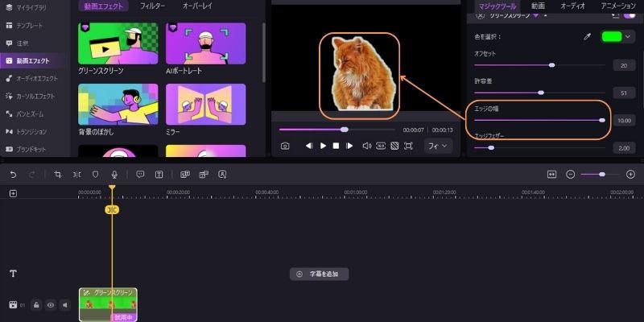
Task: Select the 動画エフェクト tab above thumbnails
Action: pyautogui.click(x=103, y=6)
